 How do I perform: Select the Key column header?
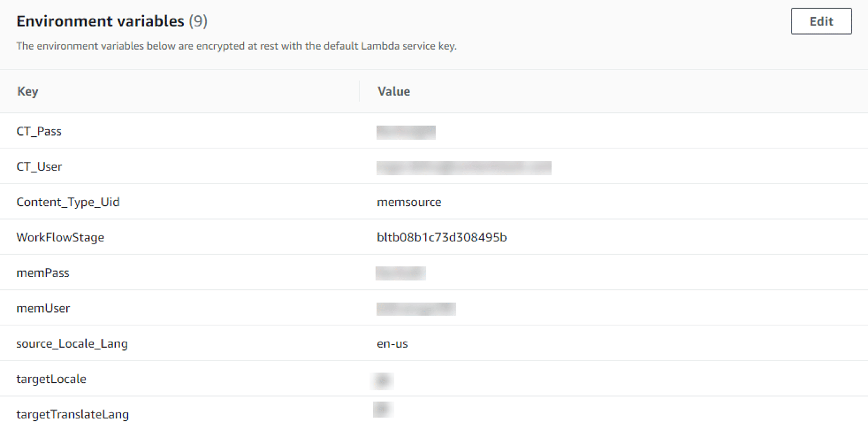pos(28,91)
